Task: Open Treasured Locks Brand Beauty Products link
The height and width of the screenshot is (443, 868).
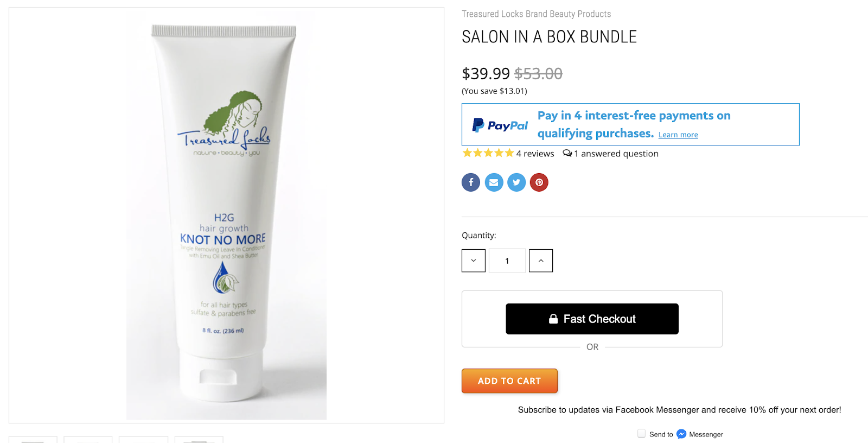Action: pyautogui.click(x=536, y=14)
